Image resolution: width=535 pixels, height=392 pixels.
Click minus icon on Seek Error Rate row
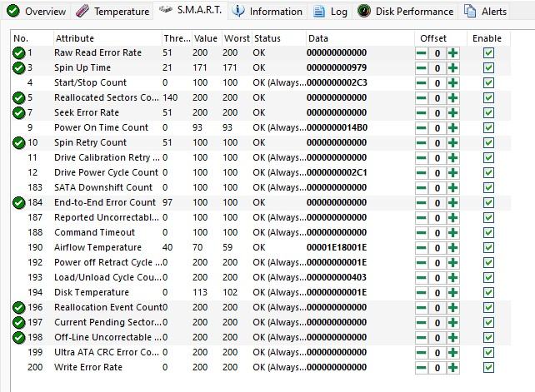click(422, 113)
